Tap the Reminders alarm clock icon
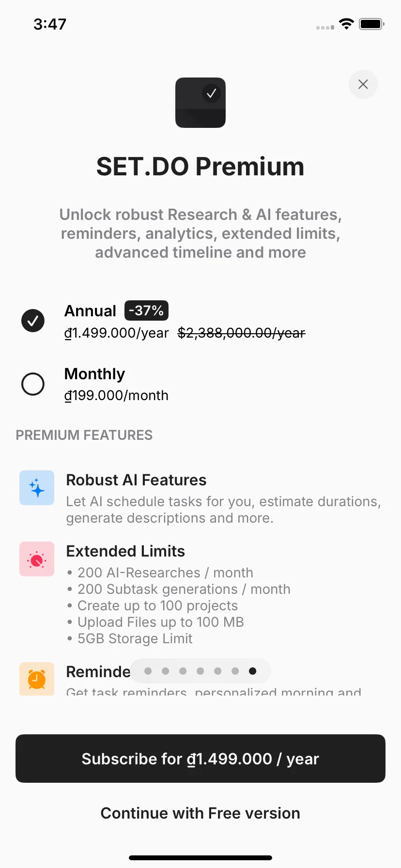This screenshot has height=868, width=401. 37,679
